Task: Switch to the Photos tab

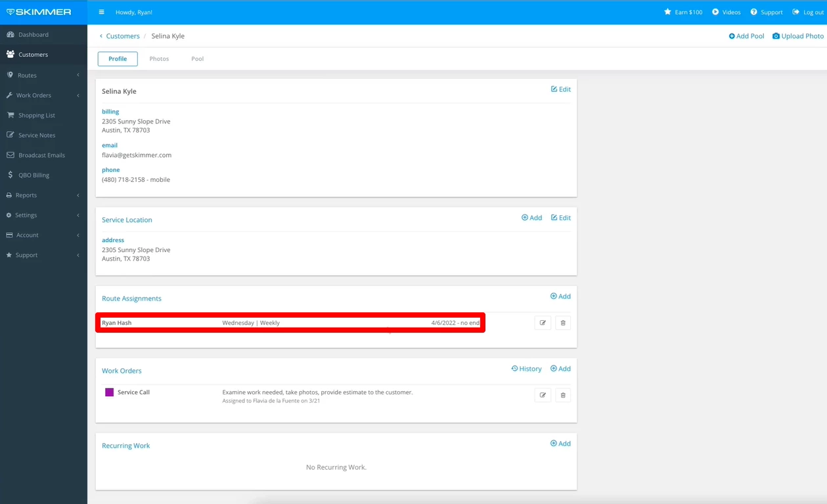Action: [x=159, y=58]
